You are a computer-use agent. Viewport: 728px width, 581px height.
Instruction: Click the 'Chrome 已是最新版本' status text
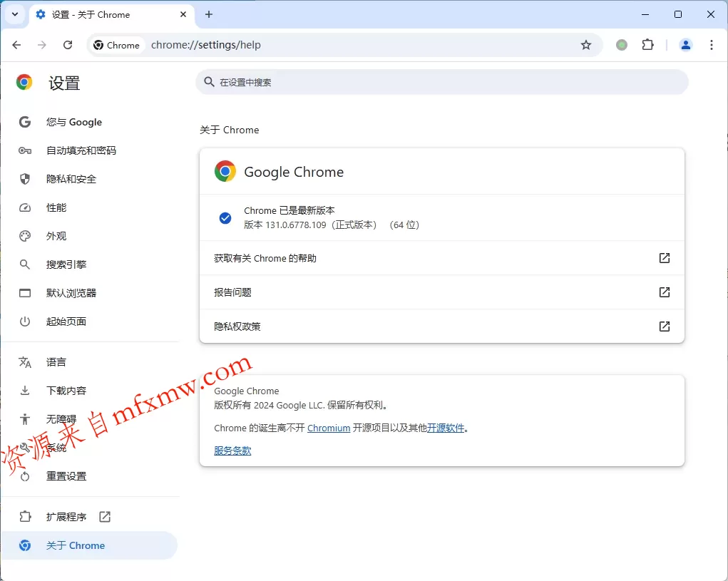289,211
